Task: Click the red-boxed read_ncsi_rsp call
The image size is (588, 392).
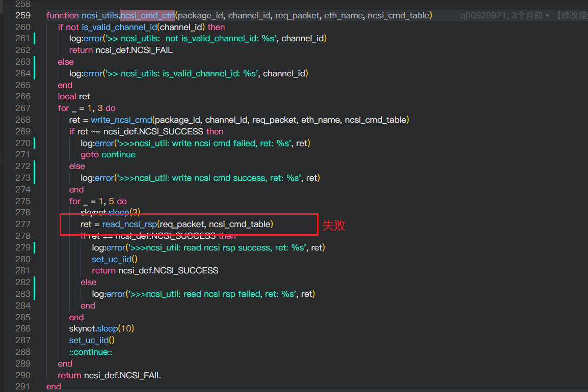Action: (129, 224)
